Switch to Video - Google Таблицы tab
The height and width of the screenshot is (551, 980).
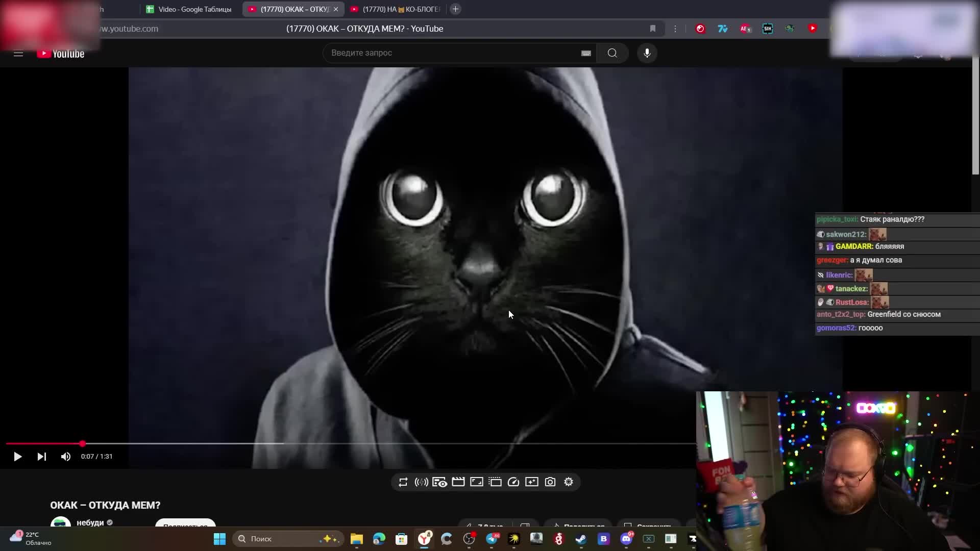189,9
